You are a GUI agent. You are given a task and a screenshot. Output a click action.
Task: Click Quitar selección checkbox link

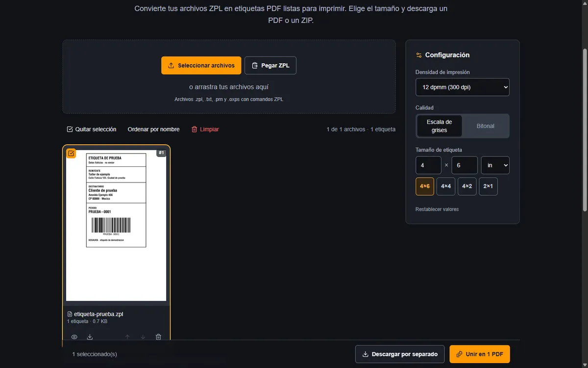(x=92, y=129)
